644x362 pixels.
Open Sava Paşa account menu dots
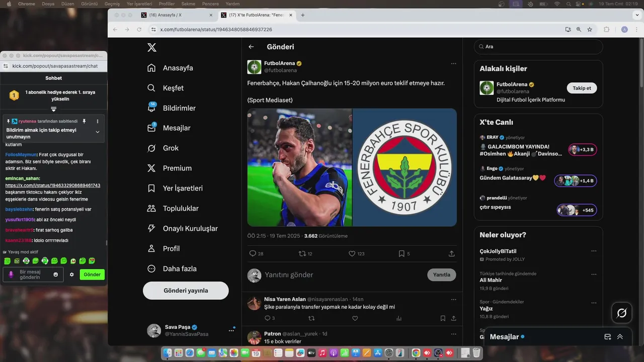click(231, 330)
